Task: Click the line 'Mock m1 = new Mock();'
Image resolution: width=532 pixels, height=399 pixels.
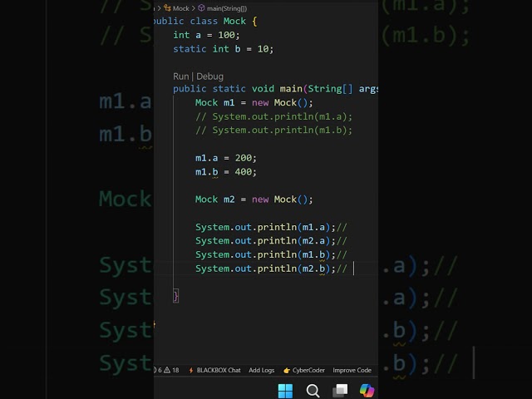Action: (x=254, y=102)
